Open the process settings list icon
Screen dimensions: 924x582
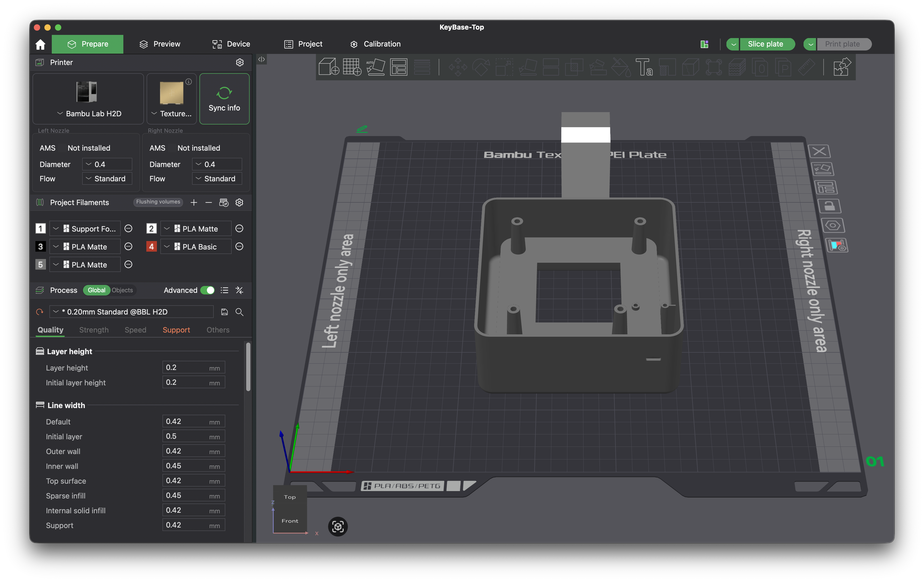[x=225, y=290]
